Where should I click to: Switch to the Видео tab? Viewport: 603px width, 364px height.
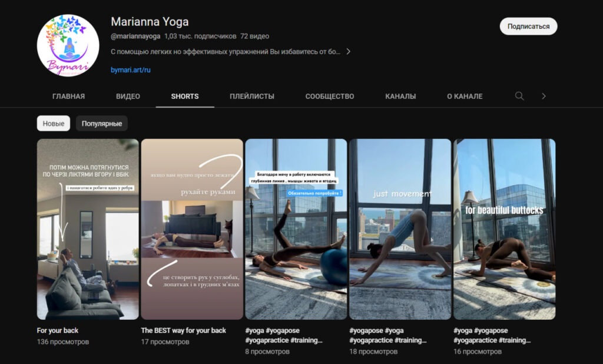[x=128, y=97]
